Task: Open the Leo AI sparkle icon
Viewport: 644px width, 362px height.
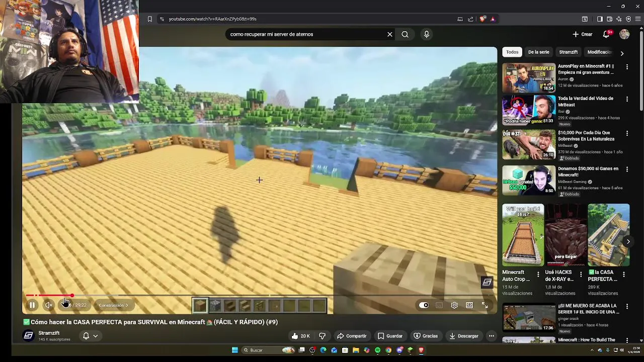Action: point(619,19)
